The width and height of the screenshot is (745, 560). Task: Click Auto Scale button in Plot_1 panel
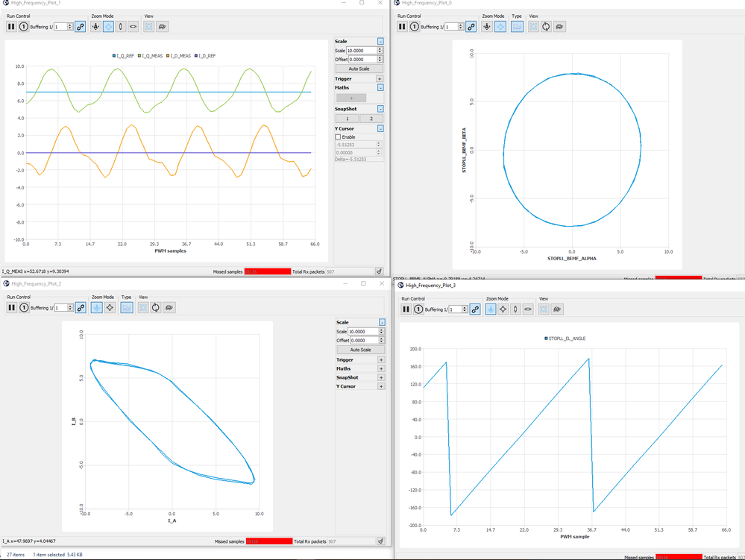(x=359, y=69)
